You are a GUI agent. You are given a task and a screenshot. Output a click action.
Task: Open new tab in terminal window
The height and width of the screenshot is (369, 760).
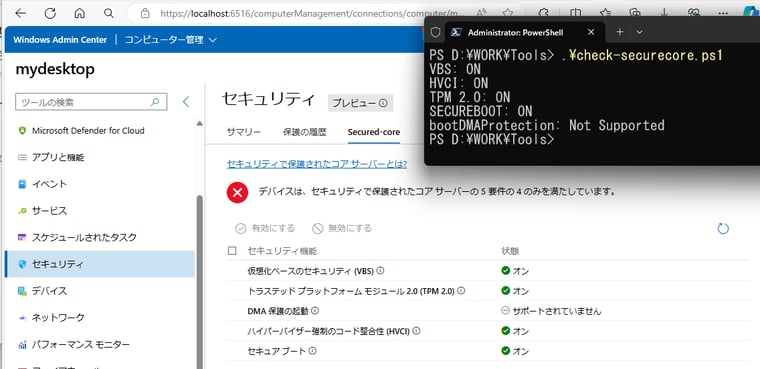619,32
